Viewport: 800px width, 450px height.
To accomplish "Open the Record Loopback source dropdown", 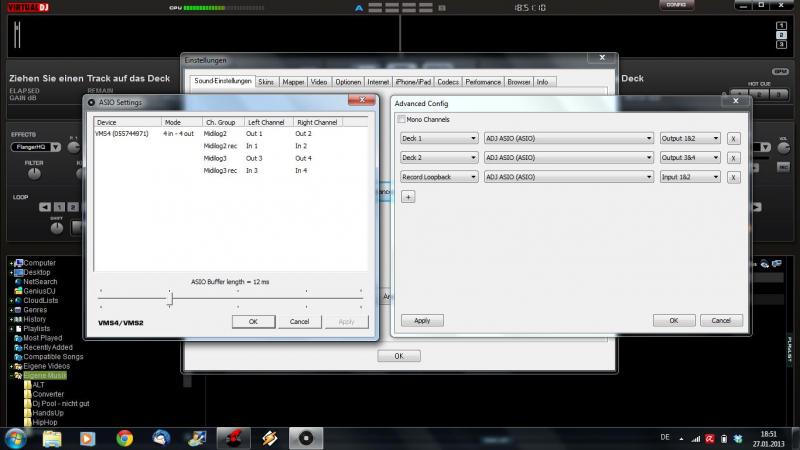I will [x=439, y=177].
